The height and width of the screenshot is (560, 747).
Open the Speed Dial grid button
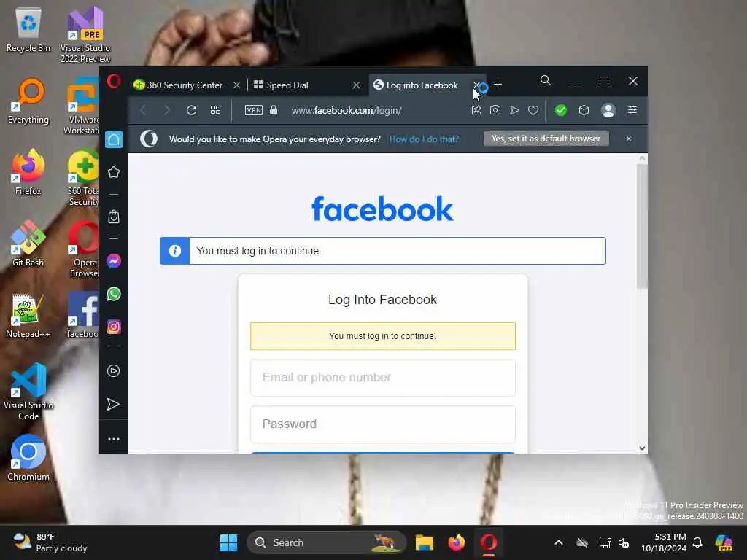[x=215, y=111]
